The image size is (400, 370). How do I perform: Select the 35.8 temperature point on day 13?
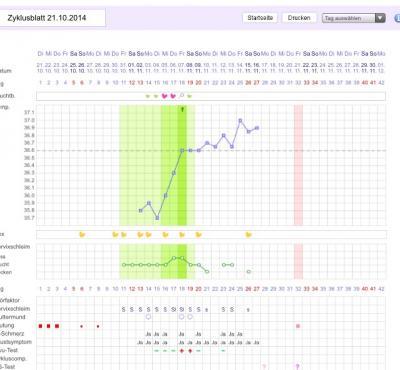click(141, 210)
